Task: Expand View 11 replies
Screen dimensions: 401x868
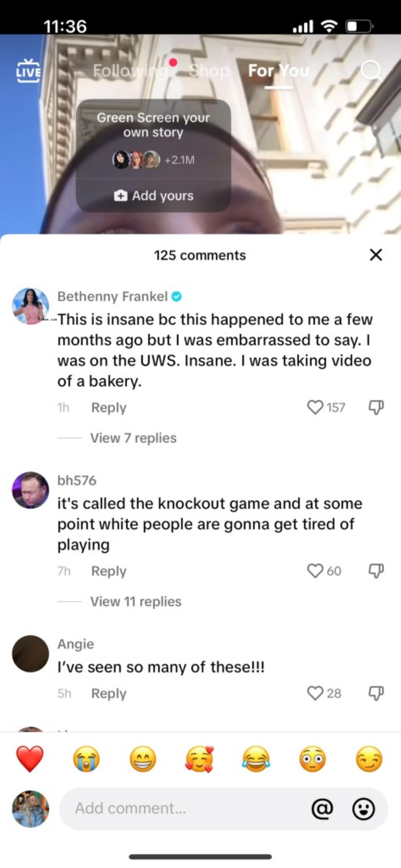Action: coord(136,601)
